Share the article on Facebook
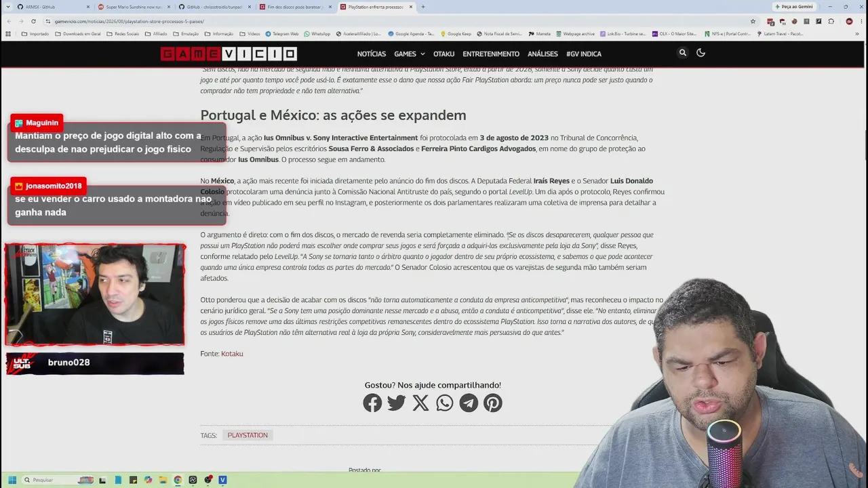Viewport: 868px width, 488px height. click(372, 403)
